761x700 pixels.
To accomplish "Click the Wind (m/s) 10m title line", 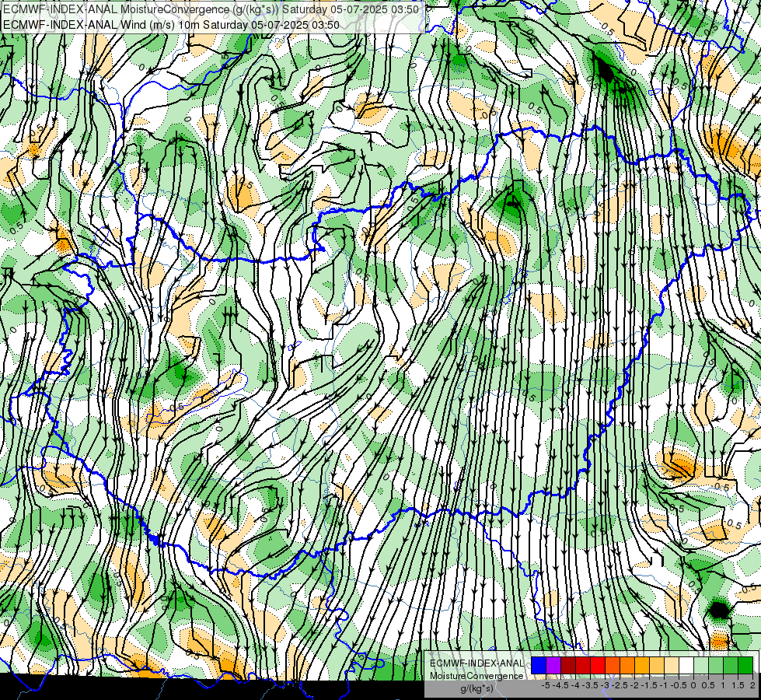I will click(171, 25).
